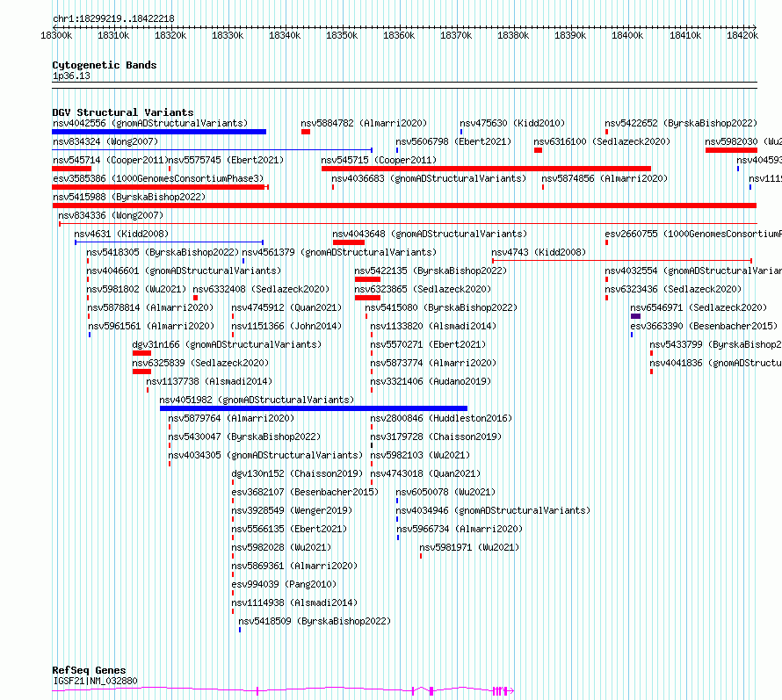Select the nsv5575745 (Ebert2021) label
The image size is (782, 700).
pyautogui.click(x=226, y=160)
